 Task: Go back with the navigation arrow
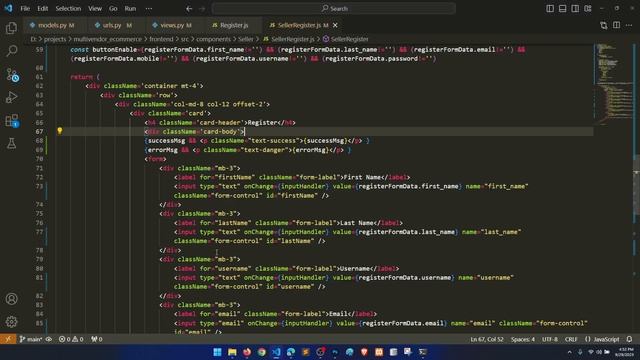(189, 9)
